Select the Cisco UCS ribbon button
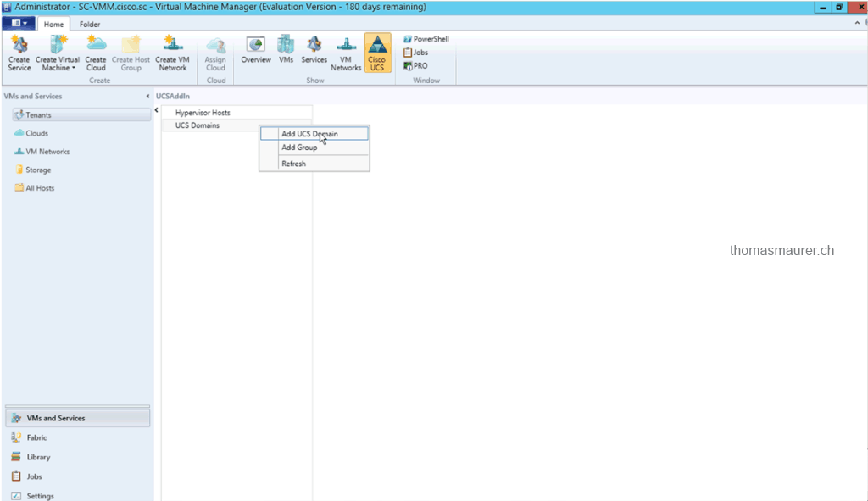Image resolution: width=868 pixels, height=501 pixels. [377, 53]
